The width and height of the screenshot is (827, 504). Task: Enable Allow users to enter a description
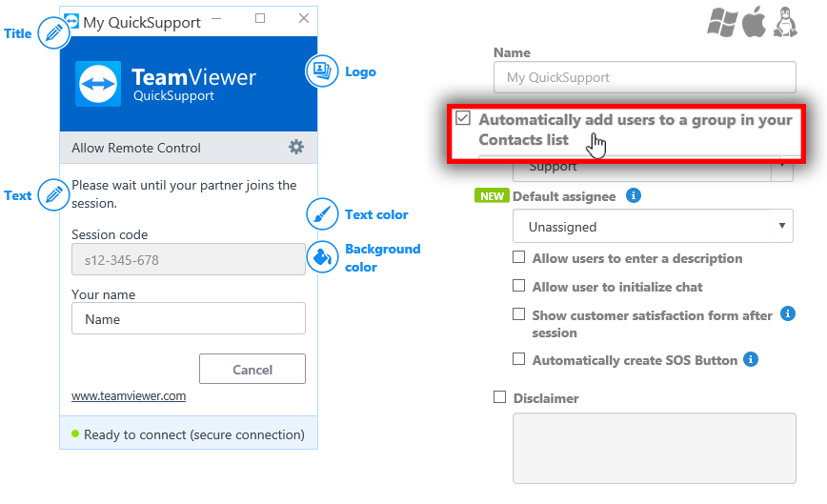[x=519, y=256]
